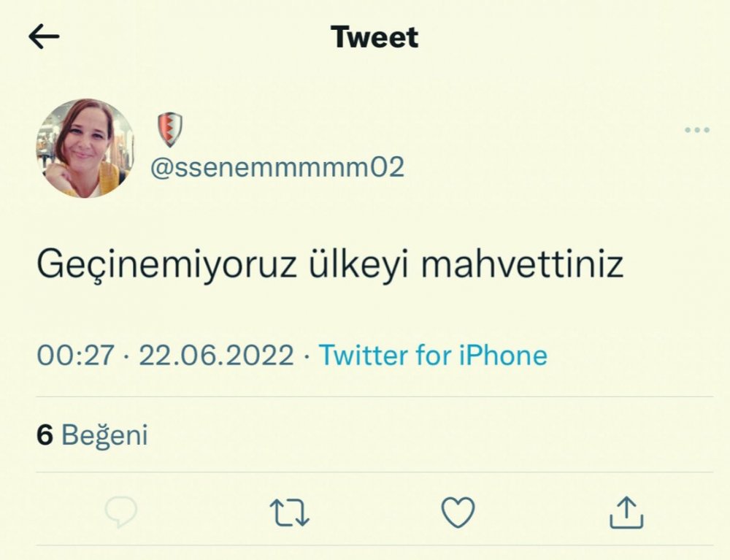This screenshot has width=730, height=560.
Task: Click the 'Beğeni' label
Action: (105, 435)
